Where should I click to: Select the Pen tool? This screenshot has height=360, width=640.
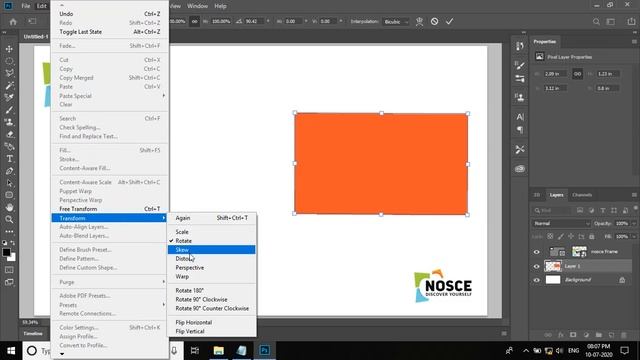(9, 171)
